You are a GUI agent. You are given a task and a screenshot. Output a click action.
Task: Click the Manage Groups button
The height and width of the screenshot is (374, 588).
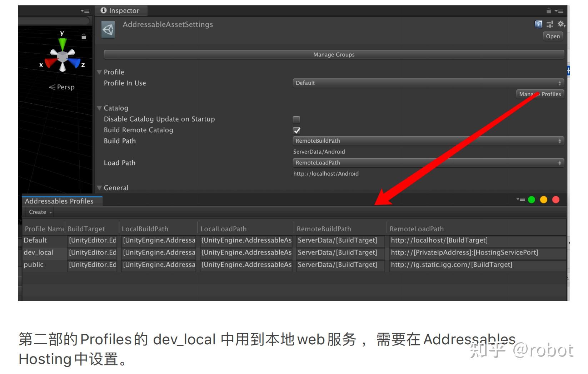coord(333,54)
